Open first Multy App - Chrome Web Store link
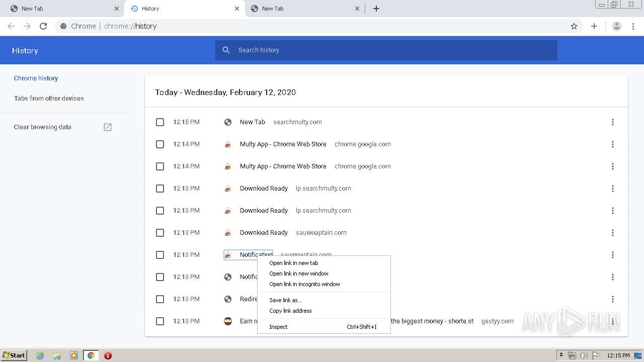Image resolution: width=644 pixels, height=362 pixels. point(283,144)
